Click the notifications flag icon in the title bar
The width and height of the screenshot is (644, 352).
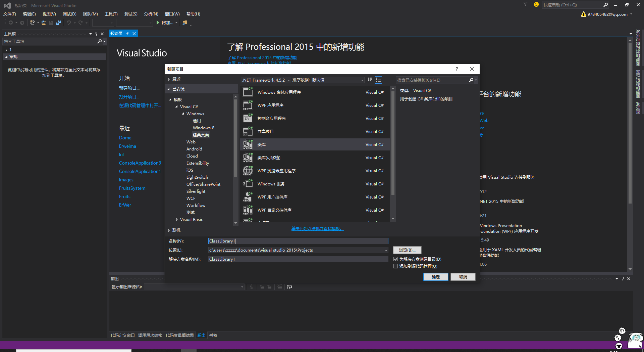tap(526, 4)
